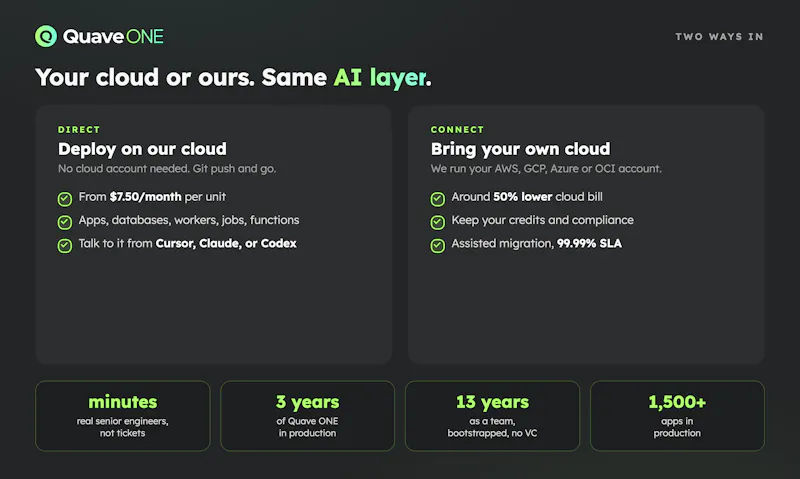Viewport: 800px width, 479px height.
Task: Select the "Bring your own cloud" heading
Action: [x=520, y=149]
